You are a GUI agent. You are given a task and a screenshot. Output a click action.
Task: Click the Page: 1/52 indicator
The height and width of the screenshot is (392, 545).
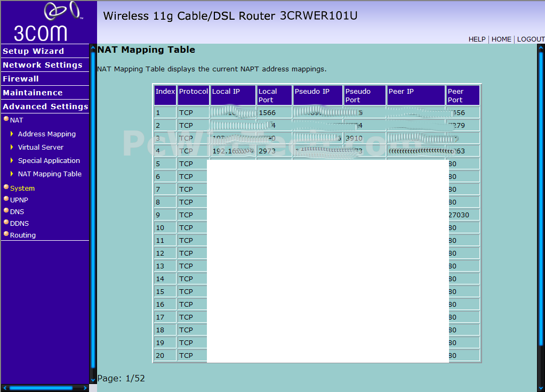121,378
